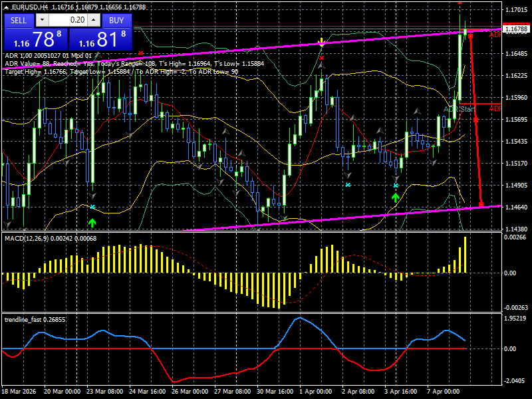Select the bottom anchor point of the red trendline
Screen dimensions: 532x399
click(481, 205)
